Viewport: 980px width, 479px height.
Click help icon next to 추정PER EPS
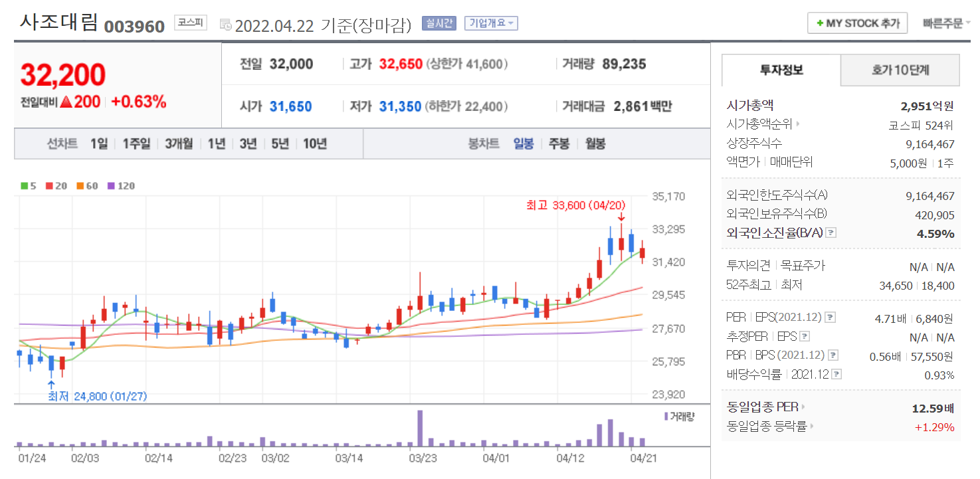click(x=805, y=337)
